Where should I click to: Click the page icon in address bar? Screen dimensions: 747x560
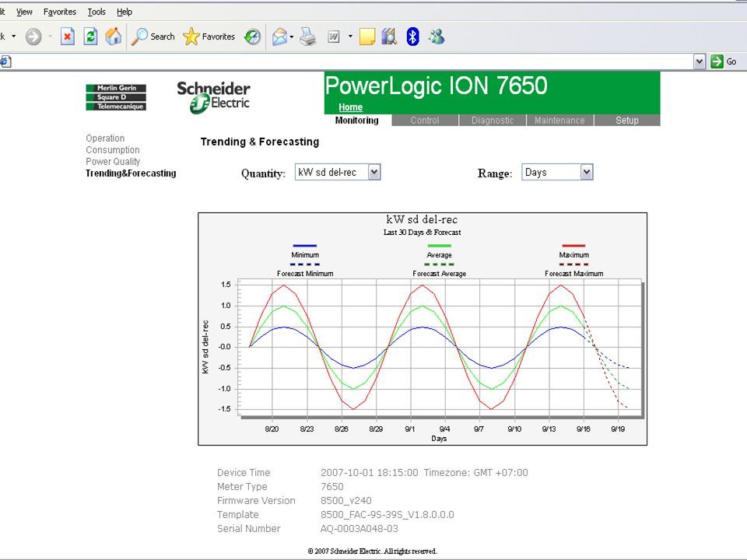click(5, 61)
